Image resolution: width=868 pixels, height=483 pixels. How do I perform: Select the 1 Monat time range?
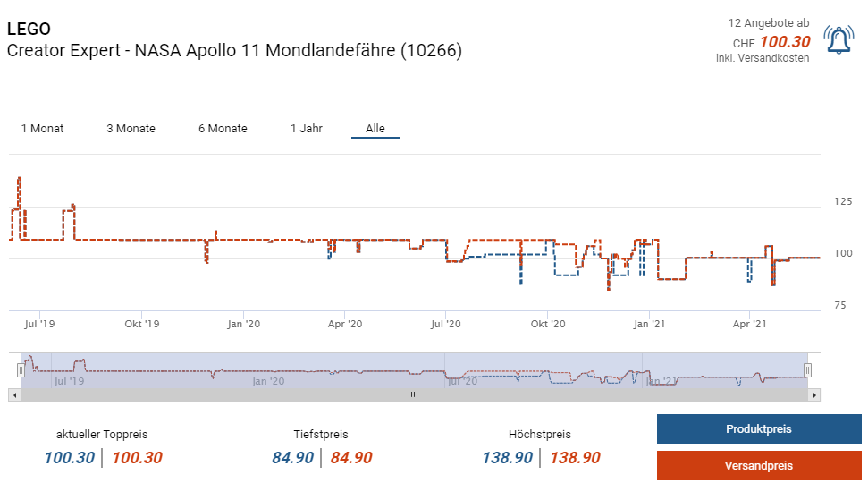[42, 129]
